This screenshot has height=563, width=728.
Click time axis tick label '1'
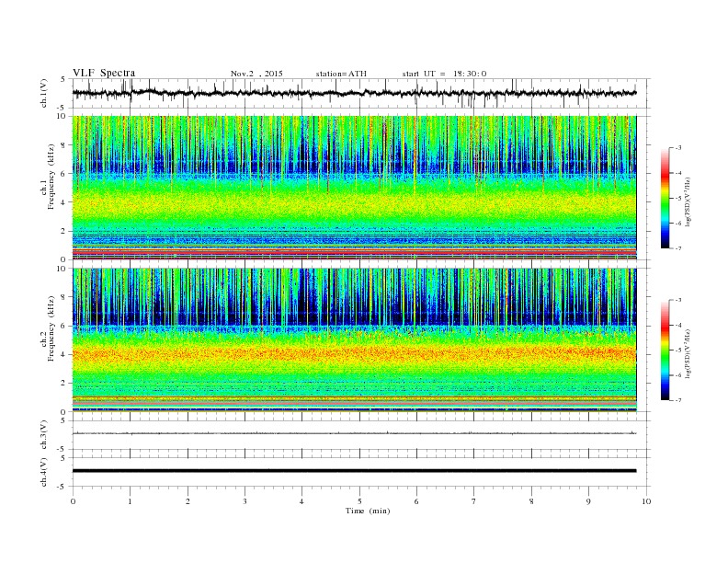[x=130, y=501]
